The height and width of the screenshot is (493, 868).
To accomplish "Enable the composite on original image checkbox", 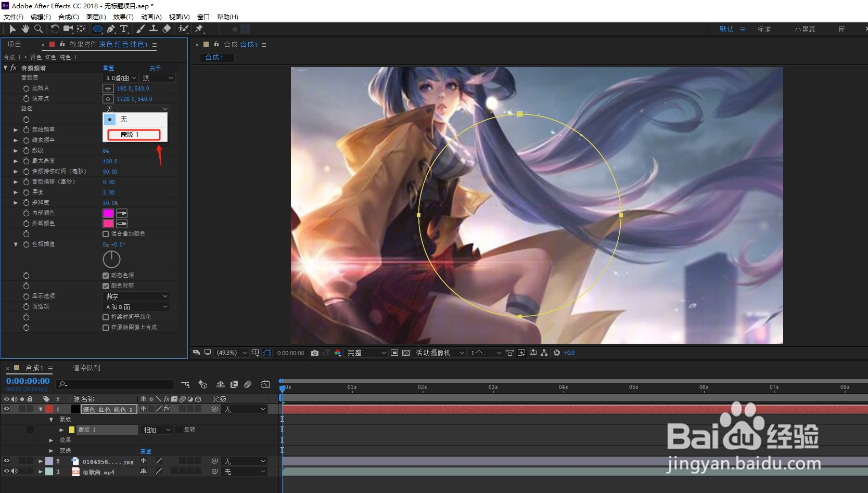I will [106, 328].
